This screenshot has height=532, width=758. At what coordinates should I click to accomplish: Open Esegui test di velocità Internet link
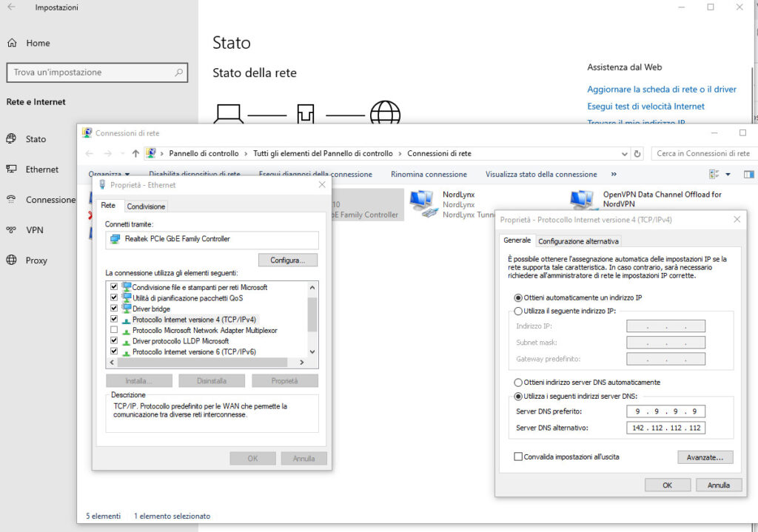pyautogui.click(x=645, y=107)
